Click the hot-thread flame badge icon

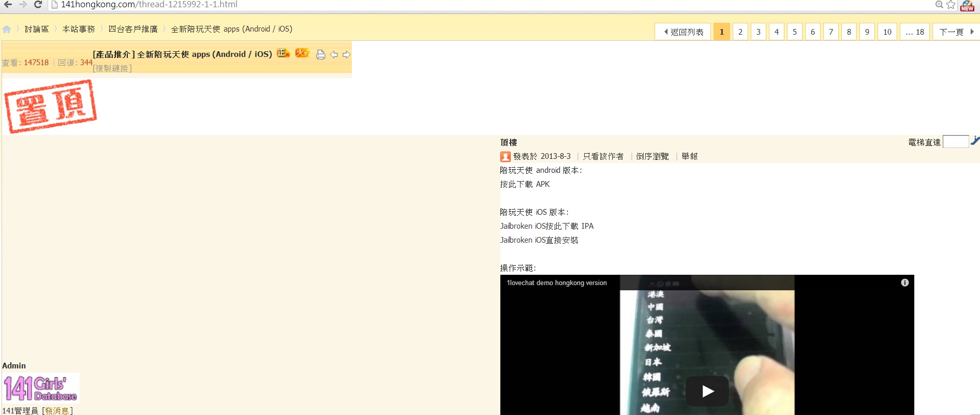(x=302, y=53)
